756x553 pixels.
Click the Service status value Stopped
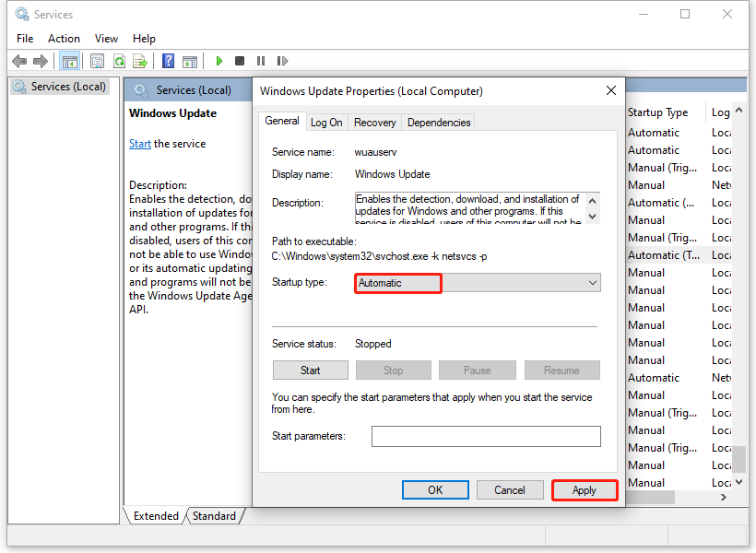(372, 344)
